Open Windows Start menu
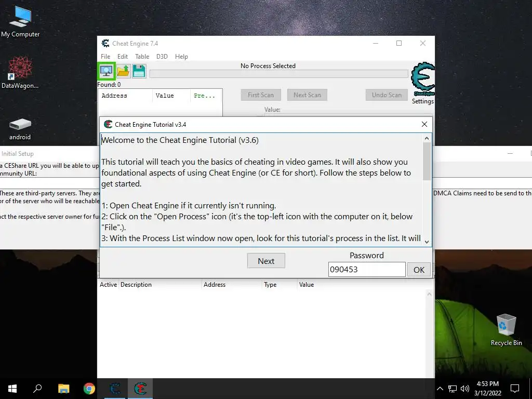 [12, 389]
